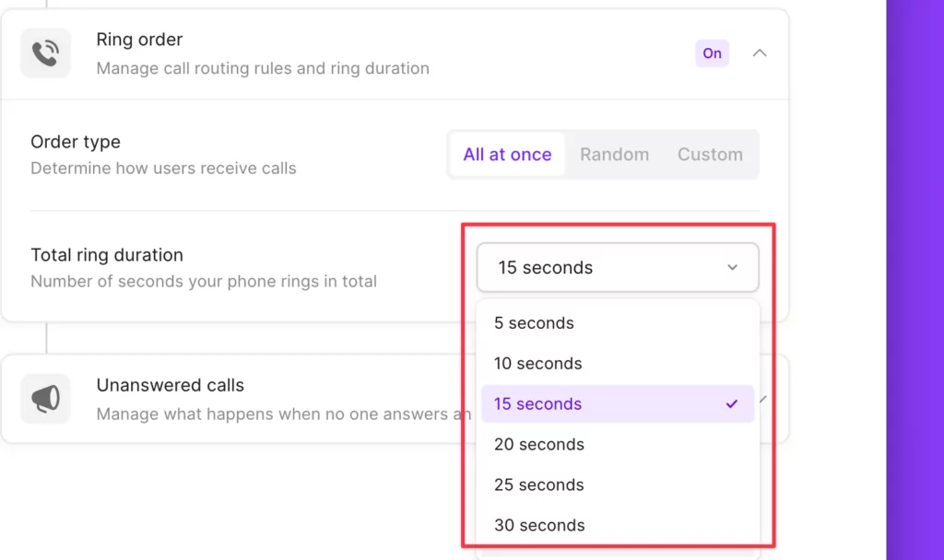The image size is (944, 560).
Task: Select 30 seconds from dropdown
Action: click(539, 526)
